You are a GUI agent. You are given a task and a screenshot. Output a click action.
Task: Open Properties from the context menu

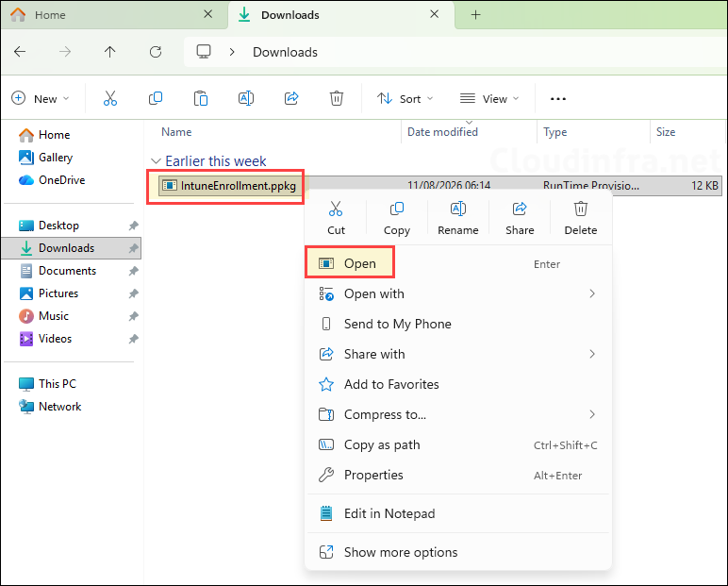[457, 475]
